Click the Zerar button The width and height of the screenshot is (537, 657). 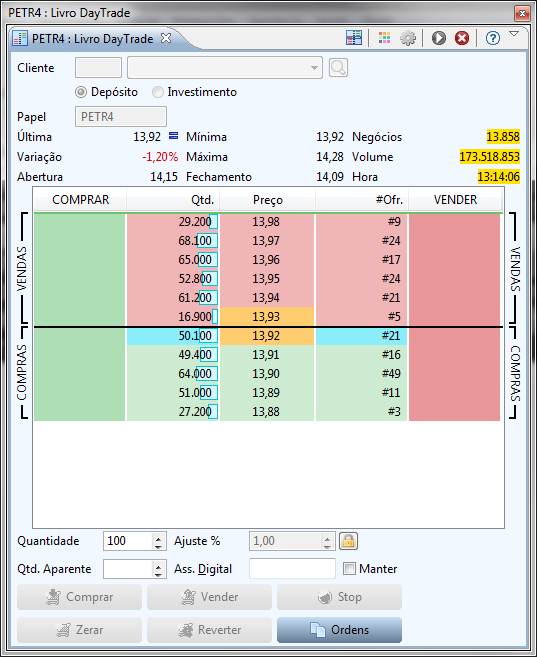[x=79, y=630]
